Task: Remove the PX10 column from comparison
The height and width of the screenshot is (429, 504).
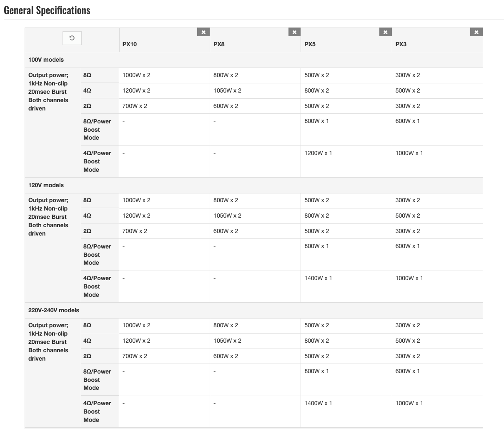Action: point(203,32)
